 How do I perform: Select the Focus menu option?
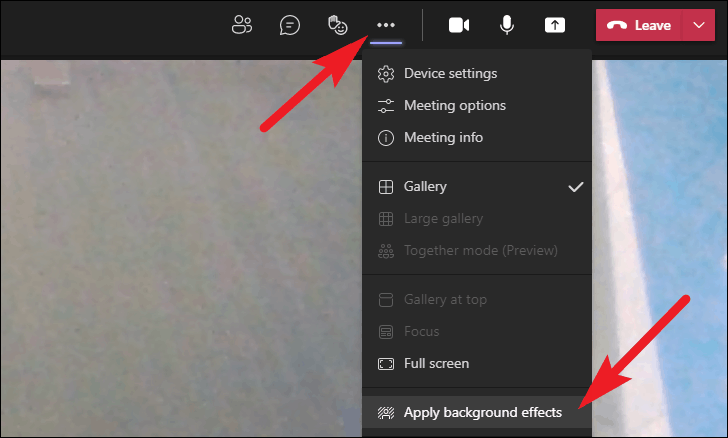(x=477, y=332)
